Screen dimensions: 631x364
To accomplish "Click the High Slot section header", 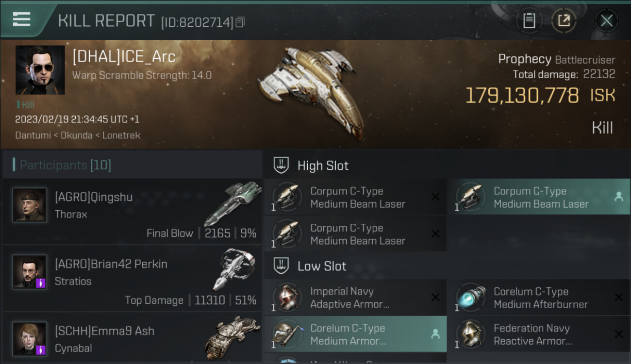I will [323, 165].
